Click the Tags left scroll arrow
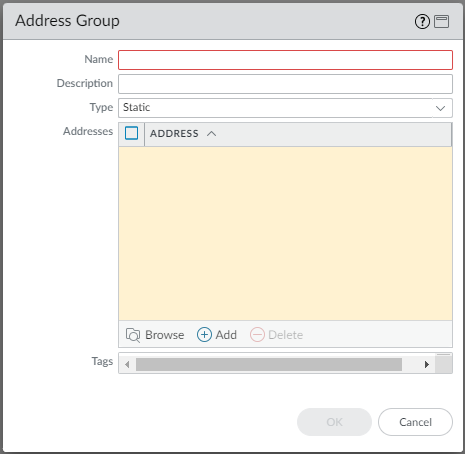465x454 pixels. [127, 364]
